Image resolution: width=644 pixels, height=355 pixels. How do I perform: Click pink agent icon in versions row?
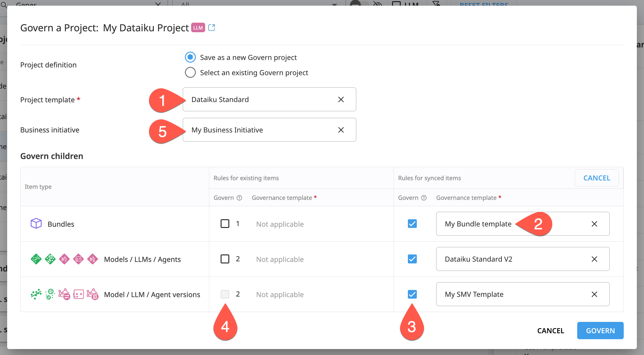78,294
